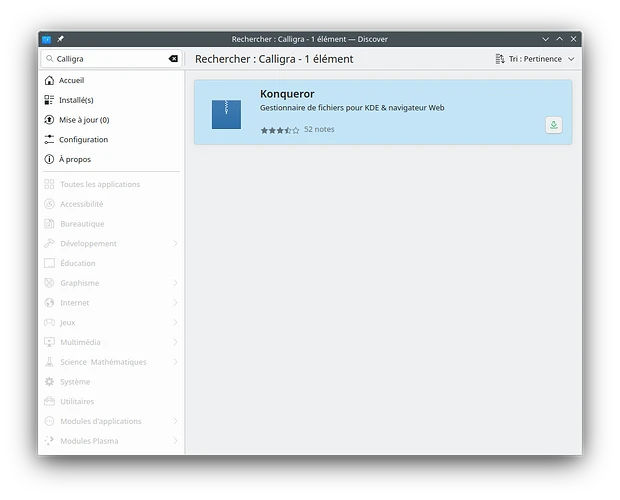
Task: Expand the Multimédia category chevron
Action: [x=176, y=342]
